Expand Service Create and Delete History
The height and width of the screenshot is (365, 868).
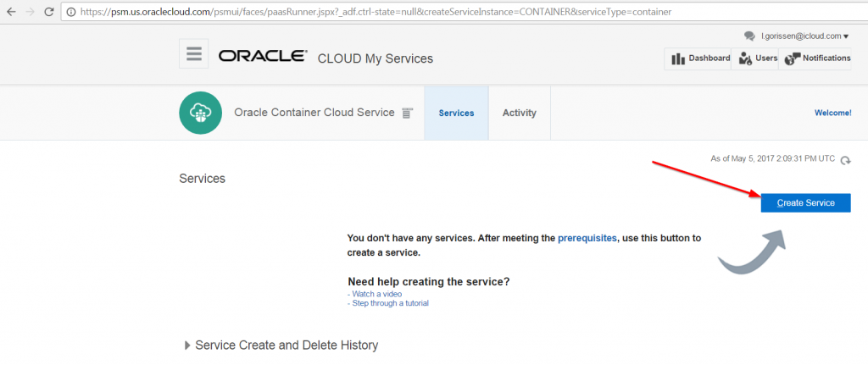click(x=187, y=346)
